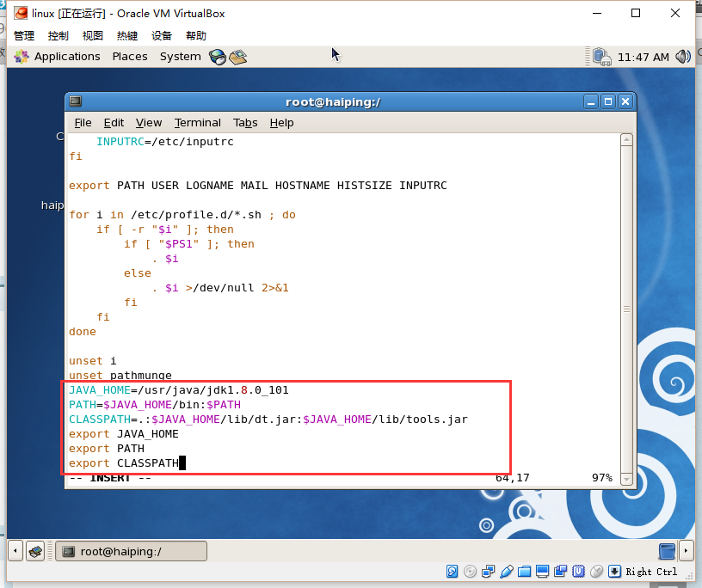Close the root@haiping terminal window
The image size is (702, 588).
(x=625, y=102)
